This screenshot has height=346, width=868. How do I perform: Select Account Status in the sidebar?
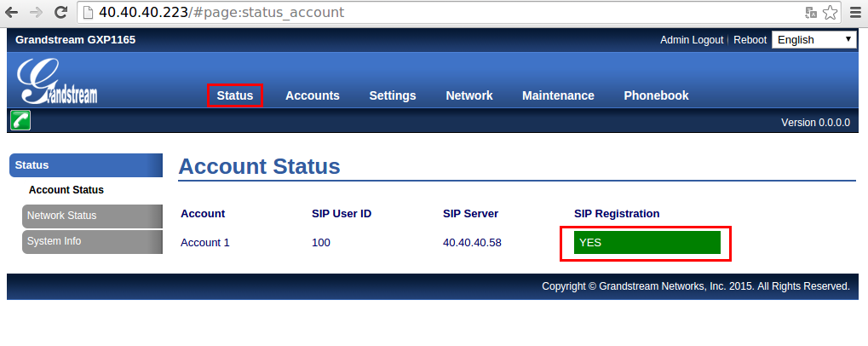coord(66,190)
